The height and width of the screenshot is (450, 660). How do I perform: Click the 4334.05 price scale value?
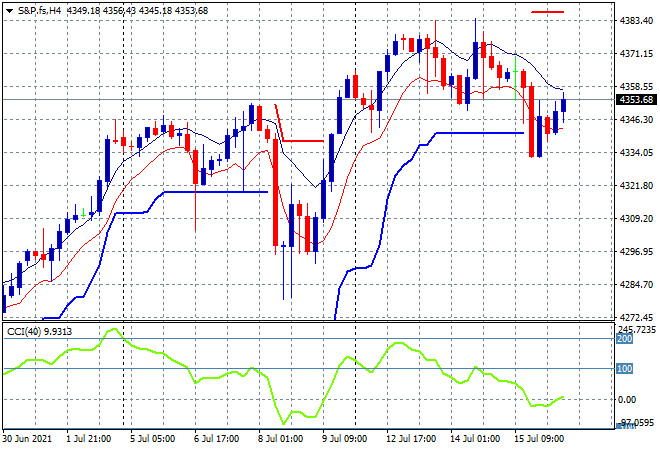[636, 152]
